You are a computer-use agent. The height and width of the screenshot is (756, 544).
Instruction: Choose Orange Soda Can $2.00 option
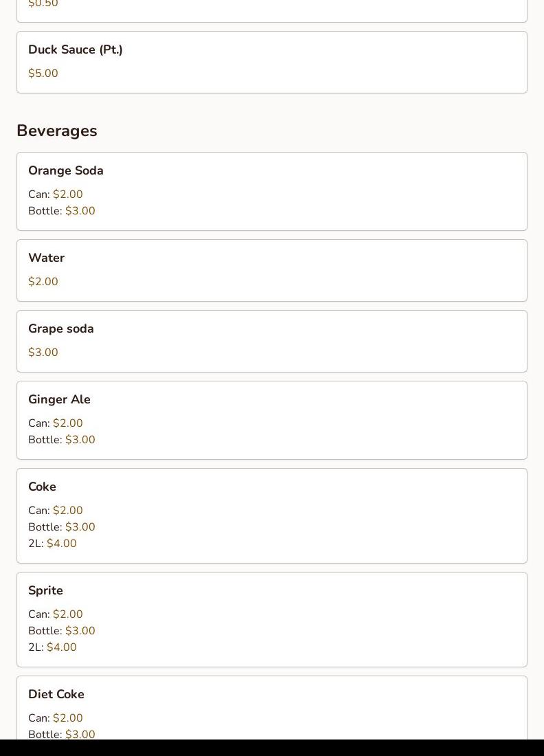point(56,194)
